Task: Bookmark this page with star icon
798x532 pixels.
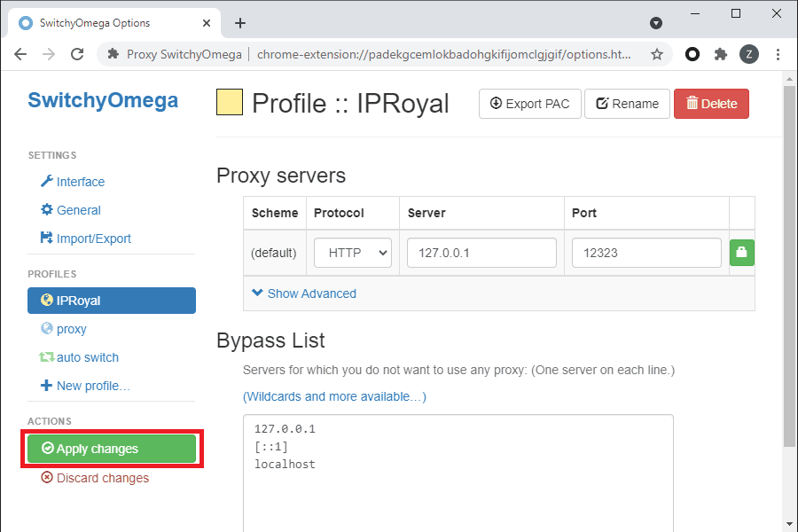Action: (657, 54)
